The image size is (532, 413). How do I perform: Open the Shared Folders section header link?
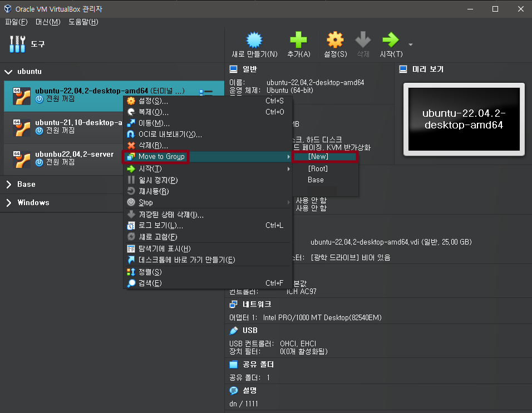pos(258,365)
